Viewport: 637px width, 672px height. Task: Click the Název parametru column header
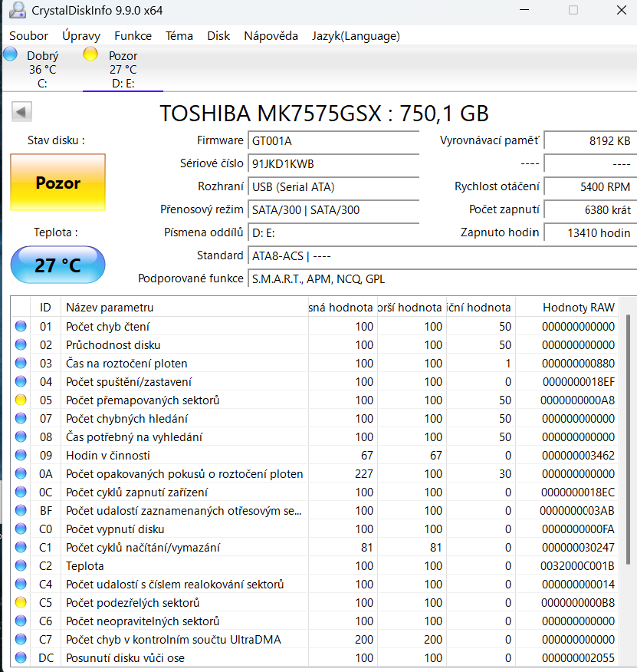[185, 308]
